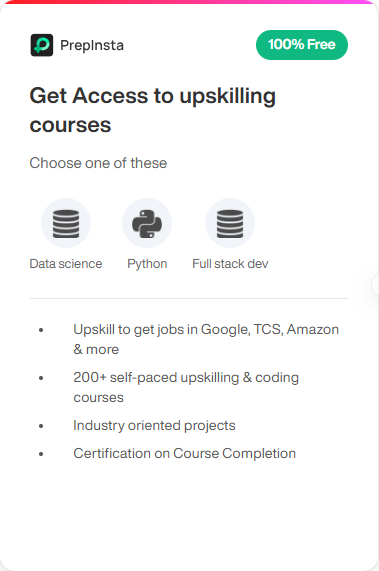Select the Data science database icon
379x571 pixels.
coord(66,223)
